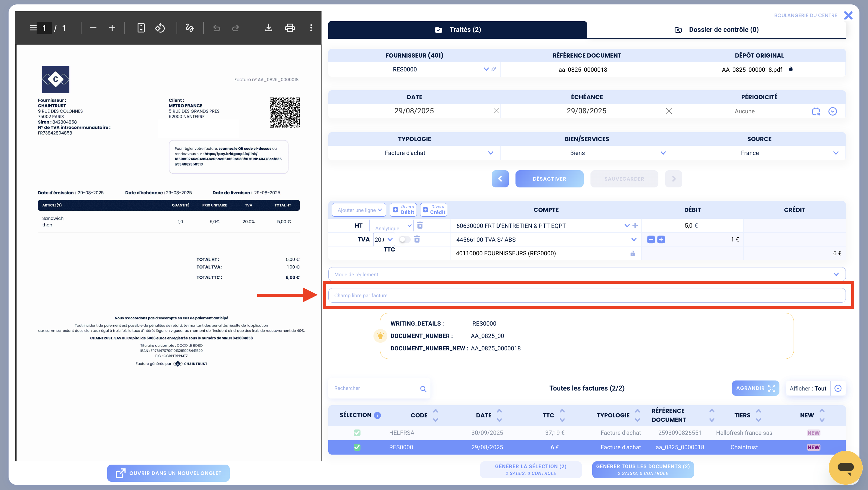Edit the supplier RES0000 with pencil icon

(494, 69)
